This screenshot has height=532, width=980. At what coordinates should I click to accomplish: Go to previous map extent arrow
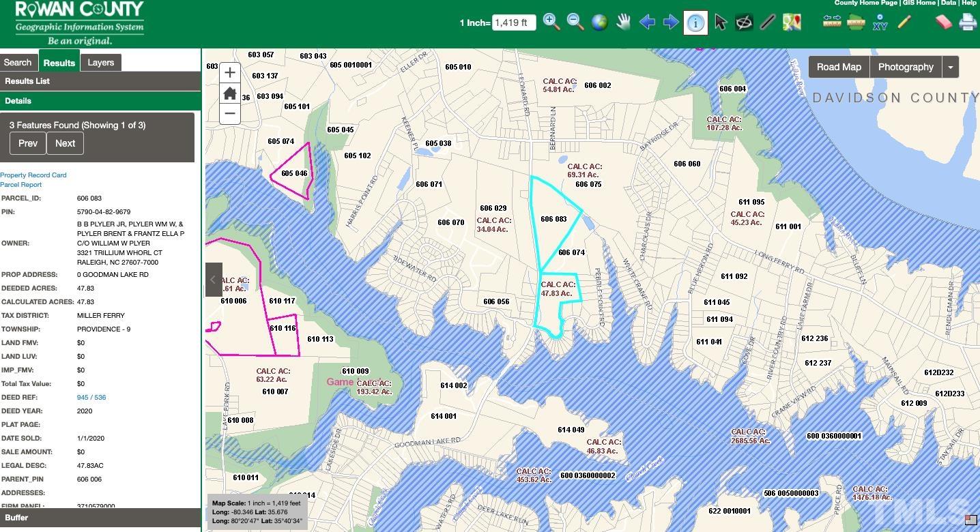tap(647, 22)
